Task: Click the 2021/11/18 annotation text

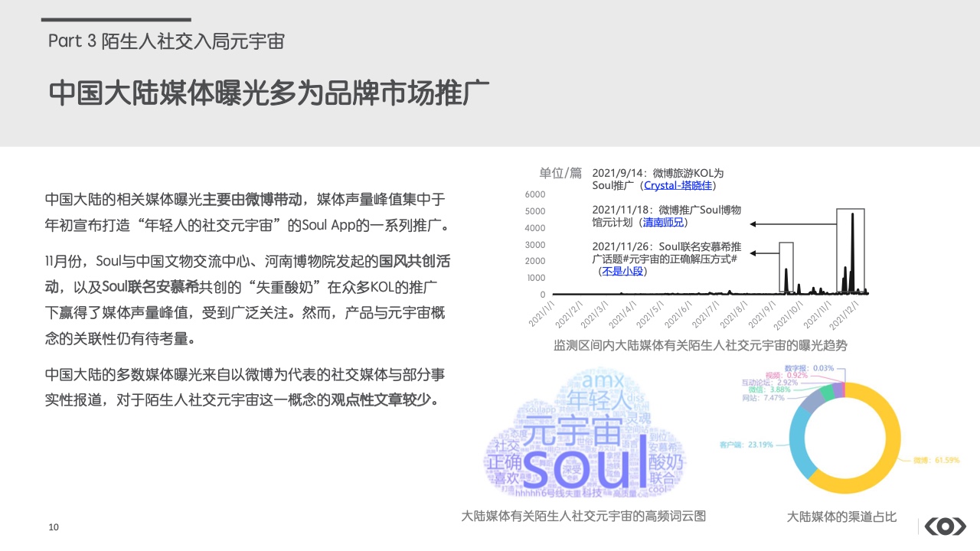Action: pos(667,216)
